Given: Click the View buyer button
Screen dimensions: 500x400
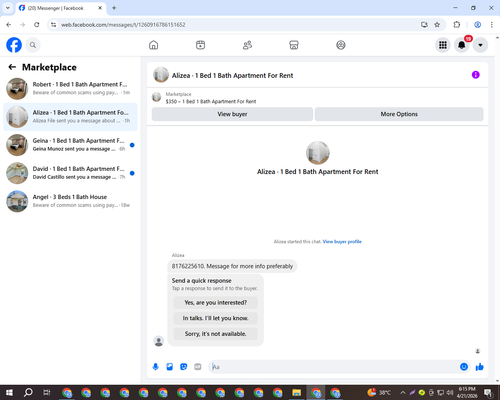Looking at the screenshot, I should pos(232,114).
